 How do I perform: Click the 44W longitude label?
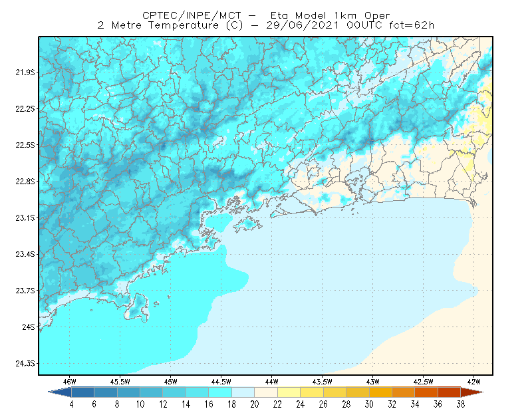[x=271, y=382]
